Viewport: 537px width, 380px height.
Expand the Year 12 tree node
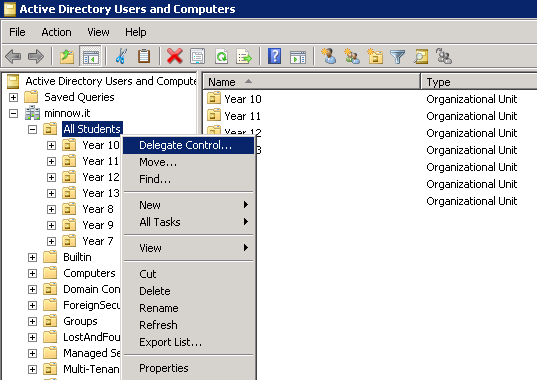[x=51, y=177]
